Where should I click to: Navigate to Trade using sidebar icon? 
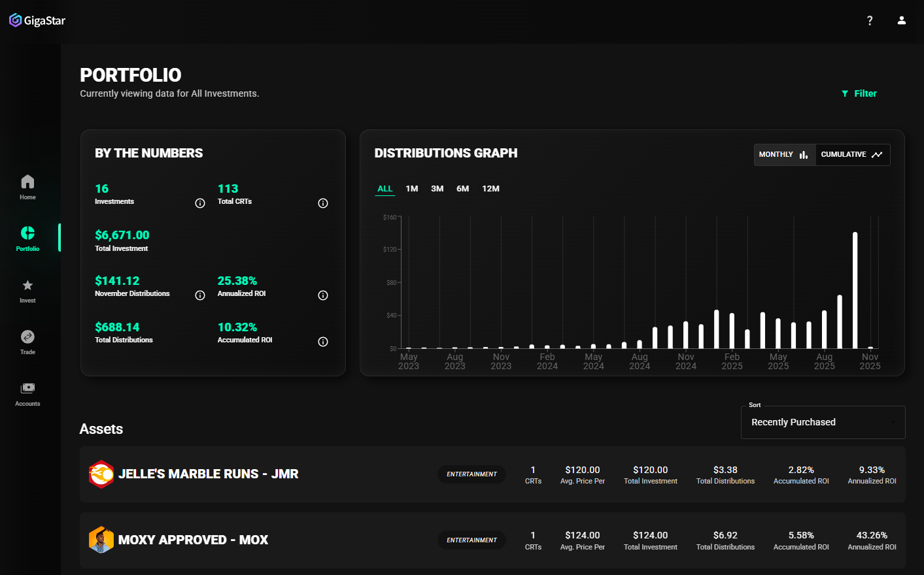click(x=27, y=341)
